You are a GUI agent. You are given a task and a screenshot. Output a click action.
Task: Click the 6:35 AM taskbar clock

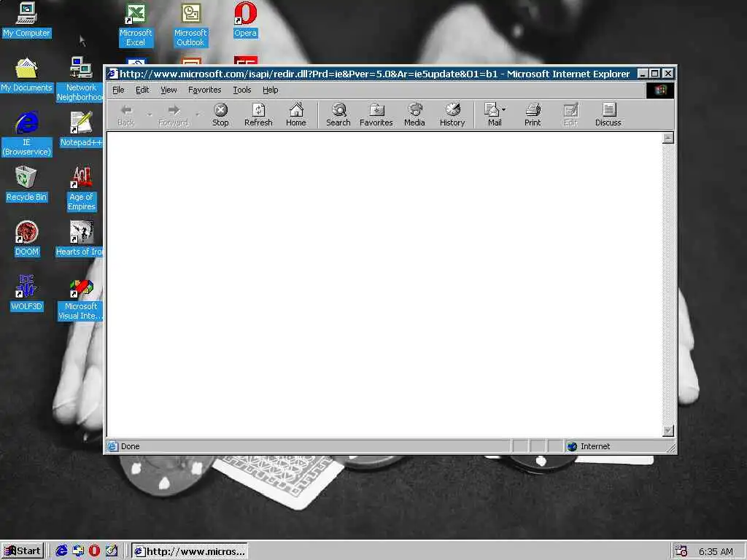coord(716,551)
